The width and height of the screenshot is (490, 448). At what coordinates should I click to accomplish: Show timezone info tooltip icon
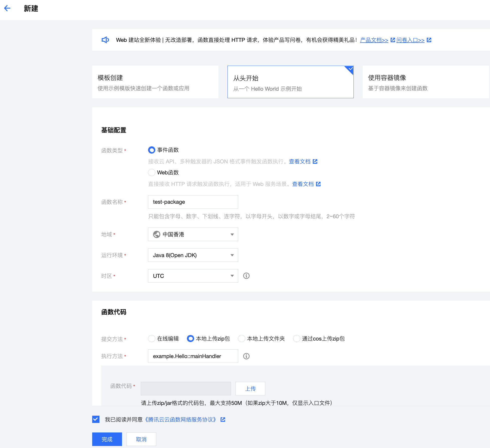[x=247, y=276]
